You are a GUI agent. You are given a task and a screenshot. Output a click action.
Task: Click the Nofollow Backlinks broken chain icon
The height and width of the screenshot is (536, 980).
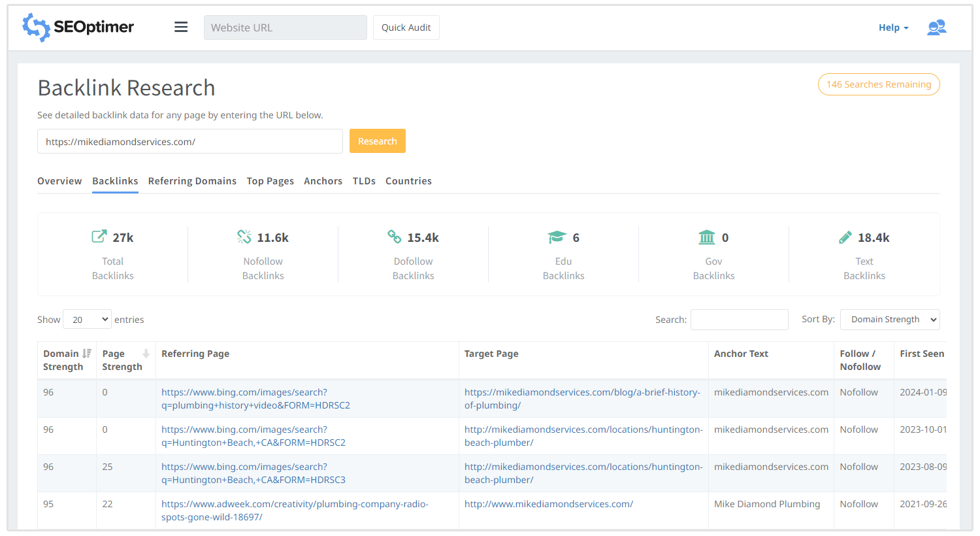pos(244,237)
